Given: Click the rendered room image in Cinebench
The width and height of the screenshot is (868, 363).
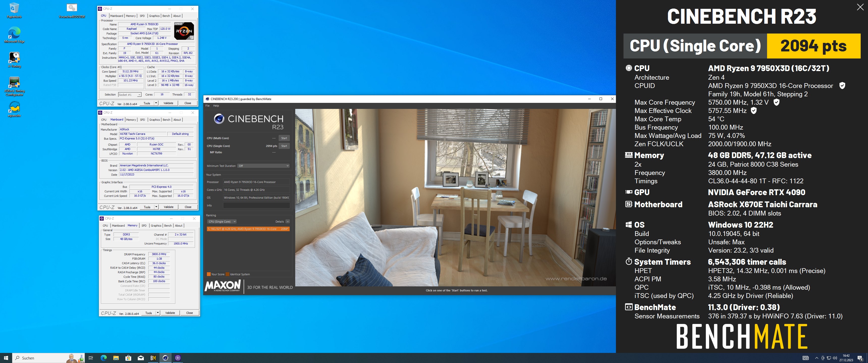Looking at the screenshot, I should click(455, 197).
